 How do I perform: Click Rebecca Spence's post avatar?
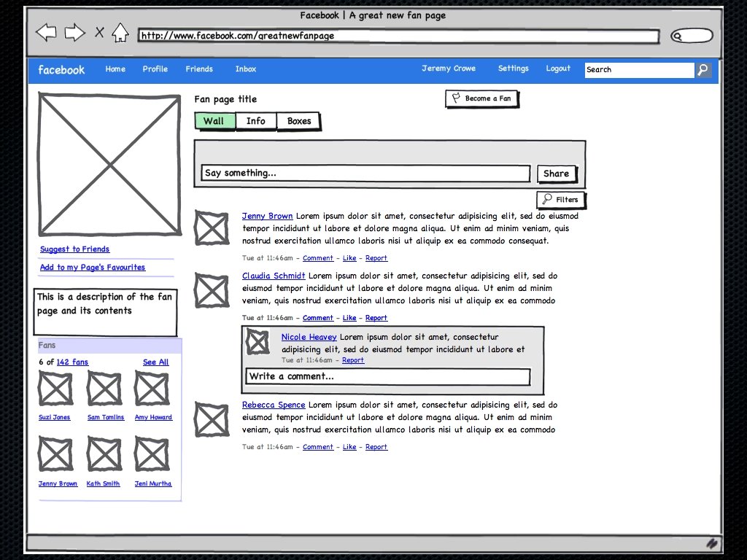(212, 419)
